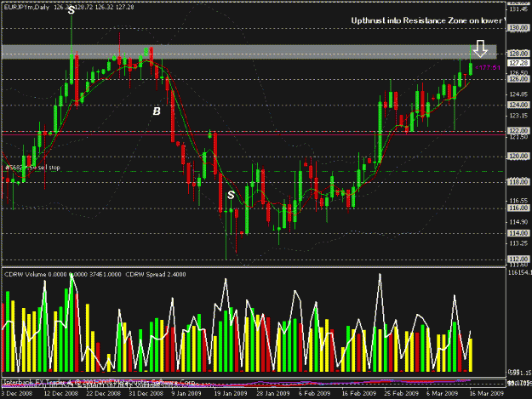532x399 pixels.
Task: Click the 9 Jan 2009 date label
Action: tap(186, 393)
